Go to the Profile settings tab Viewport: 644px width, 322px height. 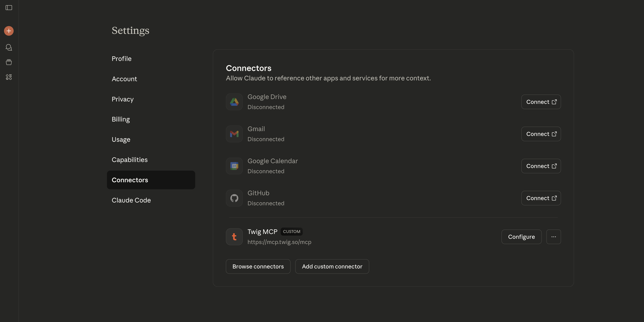point(122,59)
